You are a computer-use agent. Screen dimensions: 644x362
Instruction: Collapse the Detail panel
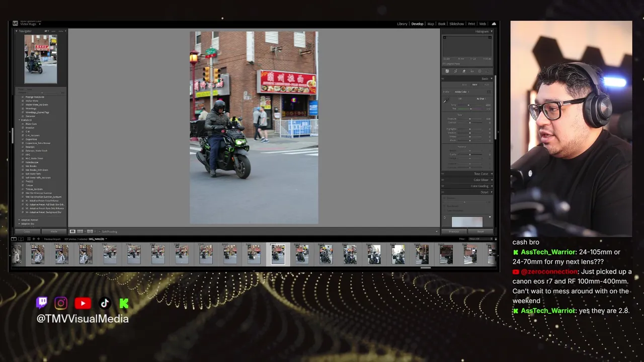492,192
